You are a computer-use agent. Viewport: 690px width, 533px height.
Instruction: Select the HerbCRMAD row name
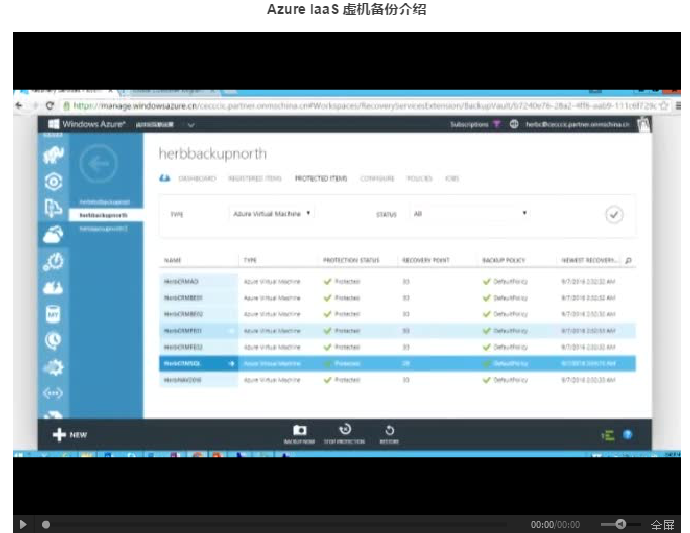pyautogui.click(x=181, y=281)
